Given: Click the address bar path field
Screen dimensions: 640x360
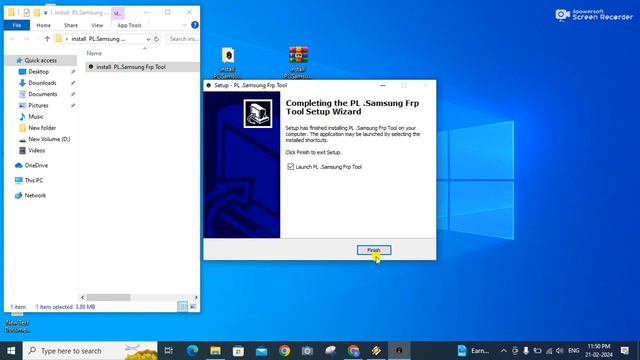Looking at the screenshot, I should pos(100,39).
